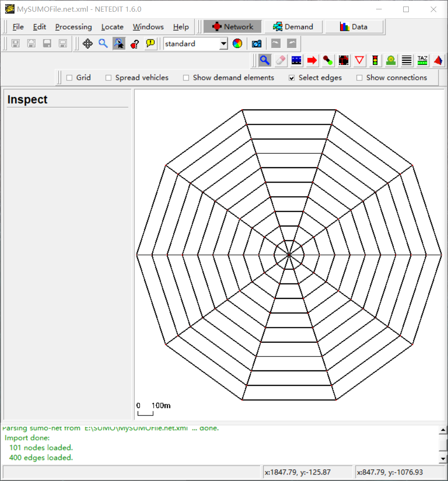Enable Move mode via the red arrow icon

[312, 60]
